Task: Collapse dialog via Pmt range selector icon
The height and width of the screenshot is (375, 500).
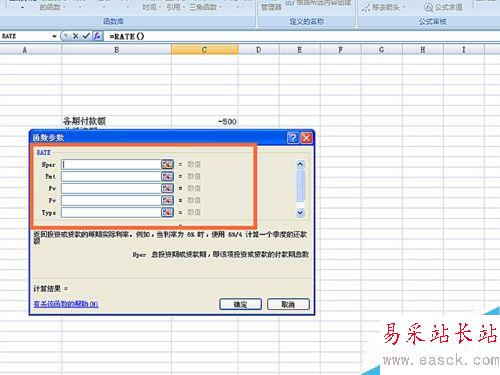Action: [x=167, y=176]
